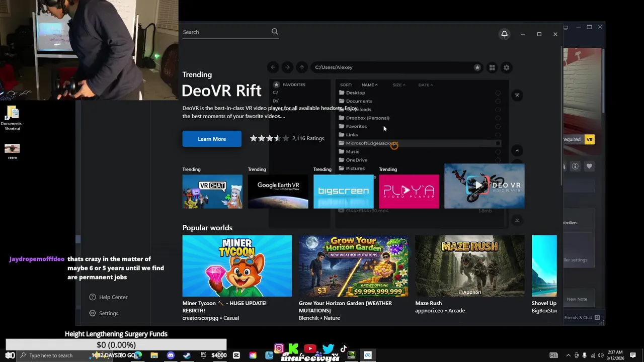Open the FAVORITES section in file browser
This screenshot has width=644, height=362.
(290, 84)
